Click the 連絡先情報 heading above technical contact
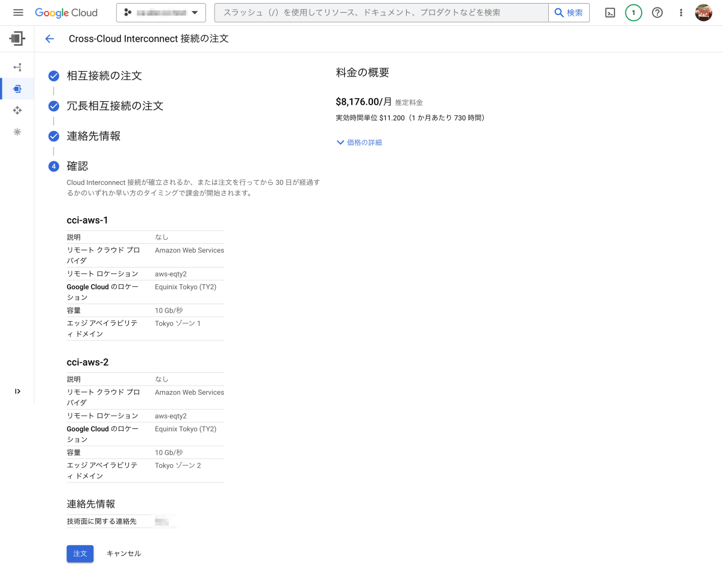This screenshot has width=723, height=588. pyautogui.click(x=91, y=504)
